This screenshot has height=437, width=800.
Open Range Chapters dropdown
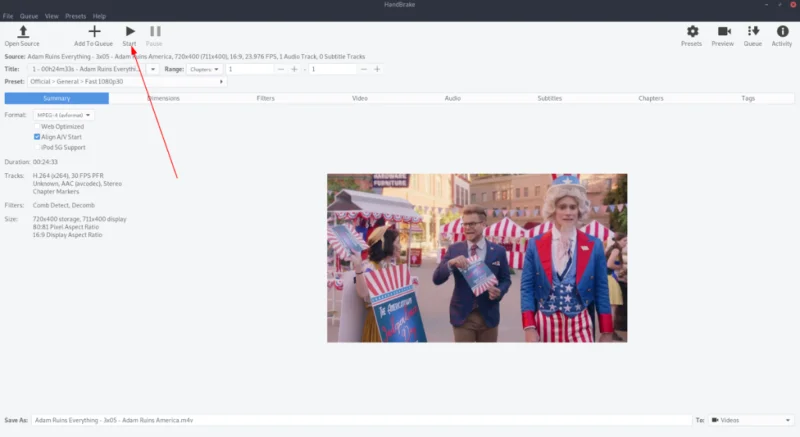(x=204, y=69)
